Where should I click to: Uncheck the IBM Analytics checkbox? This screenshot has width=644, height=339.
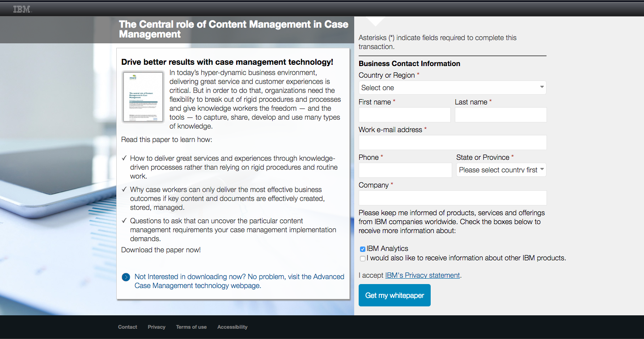(362, 249)
